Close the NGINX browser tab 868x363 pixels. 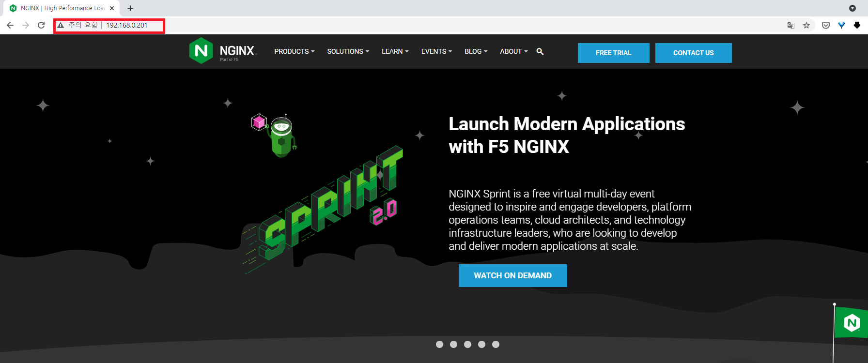tap(112, 8)
